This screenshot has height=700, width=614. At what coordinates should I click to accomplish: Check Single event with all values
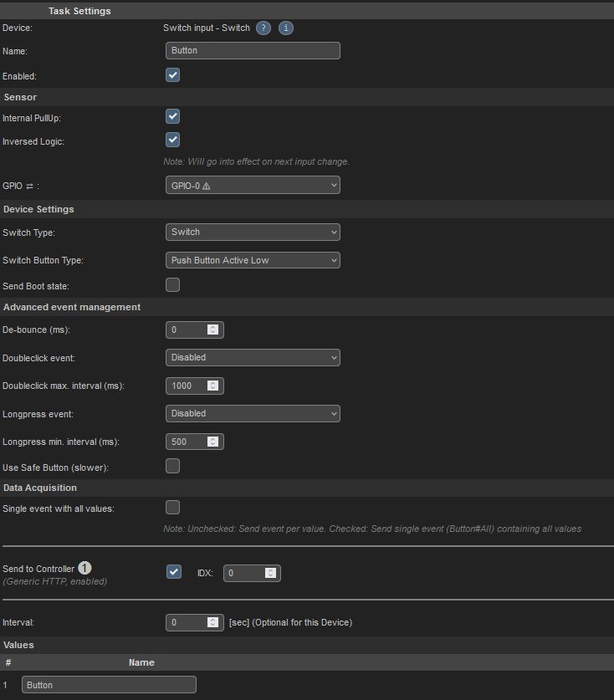pos(173,507)
